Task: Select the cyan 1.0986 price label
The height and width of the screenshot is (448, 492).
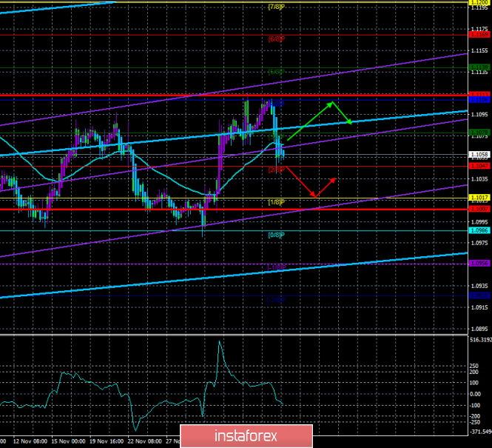Action: pos(478,230)
